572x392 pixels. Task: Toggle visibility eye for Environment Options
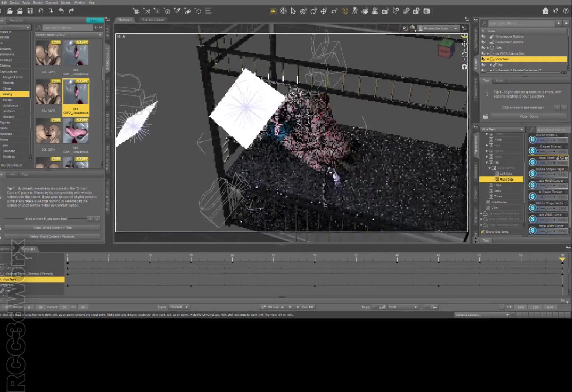483,42
